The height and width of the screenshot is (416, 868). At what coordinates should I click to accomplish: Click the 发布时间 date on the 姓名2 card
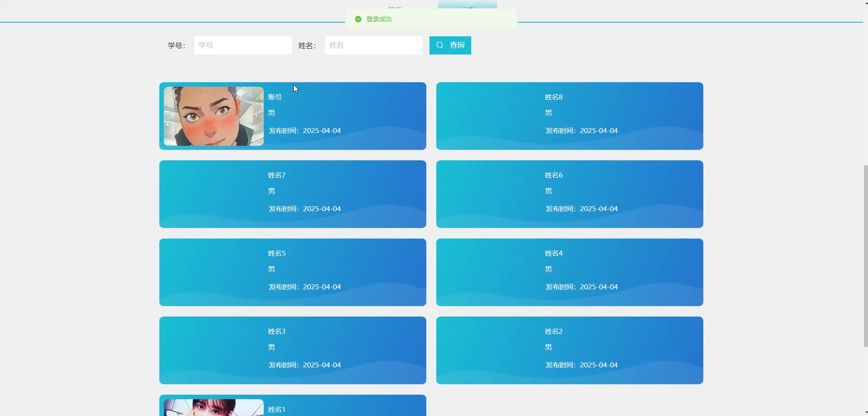tap(582, 365)
